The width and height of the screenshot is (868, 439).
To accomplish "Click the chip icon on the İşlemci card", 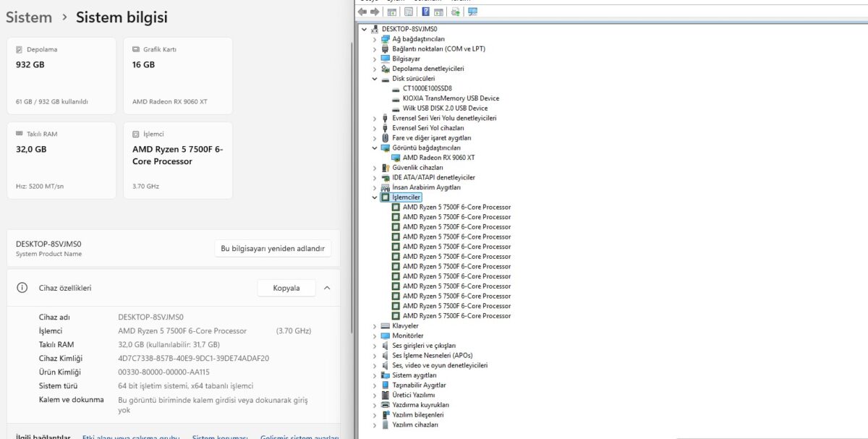I will tap(136, 134).
